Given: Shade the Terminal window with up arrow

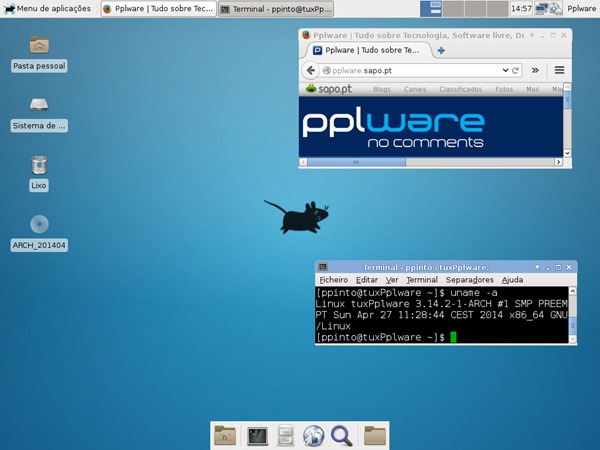Looking at the screenshot, I should [x=537, y=267].
